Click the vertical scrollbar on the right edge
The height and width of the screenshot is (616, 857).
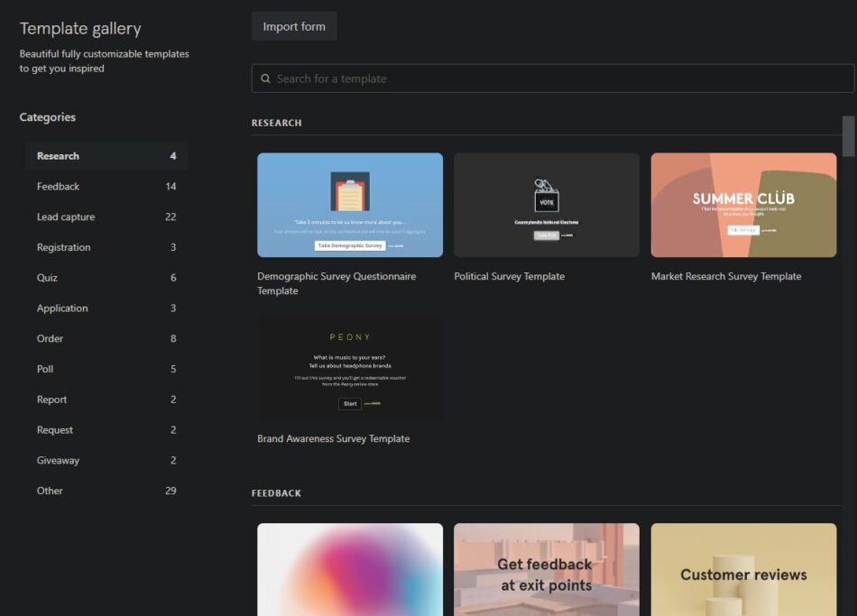pos(849,133)
